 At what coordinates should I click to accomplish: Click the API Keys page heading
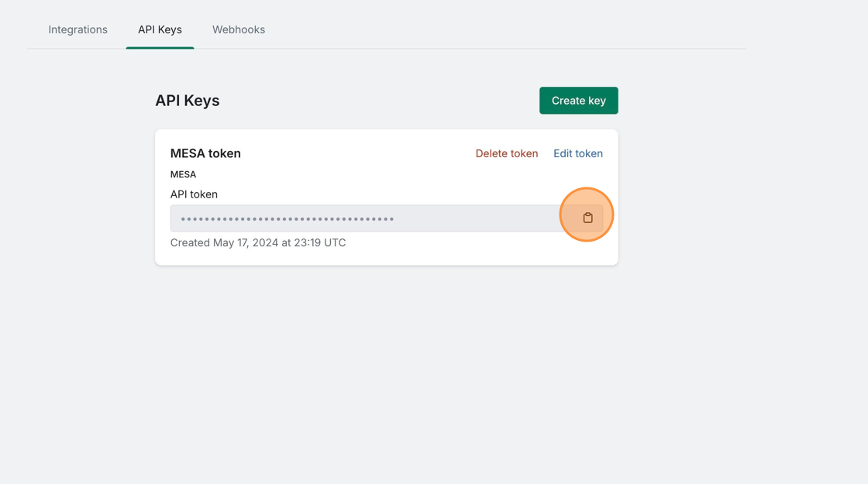187,101
